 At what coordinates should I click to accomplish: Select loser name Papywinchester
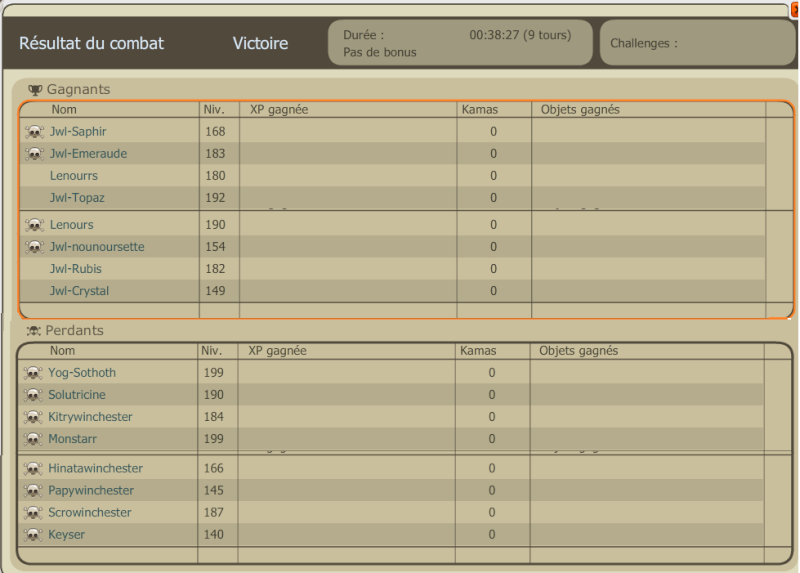click(91, 490)
